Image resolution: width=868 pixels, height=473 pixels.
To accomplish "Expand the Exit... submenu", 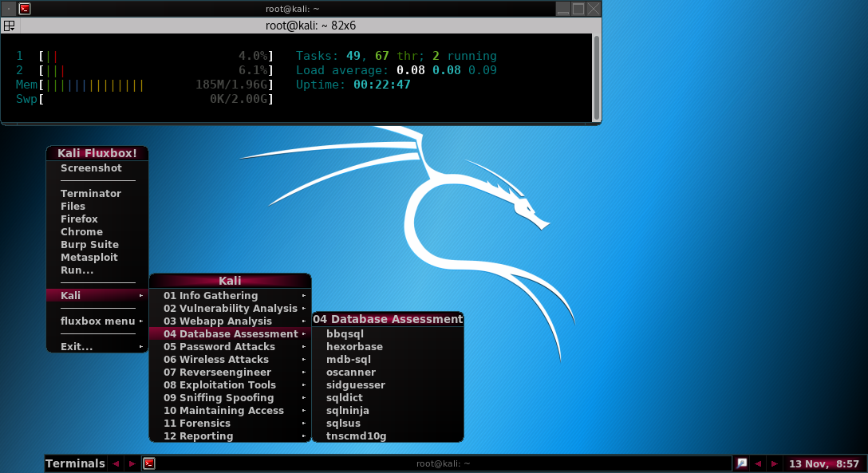I will point(97,346).
